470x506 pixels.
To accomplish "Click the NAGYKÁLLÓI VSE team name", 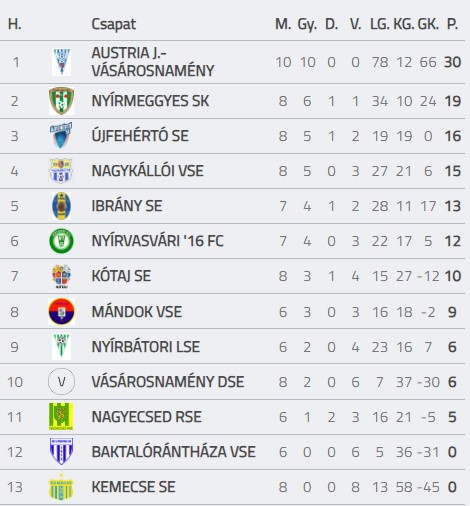I will (147, 171).
